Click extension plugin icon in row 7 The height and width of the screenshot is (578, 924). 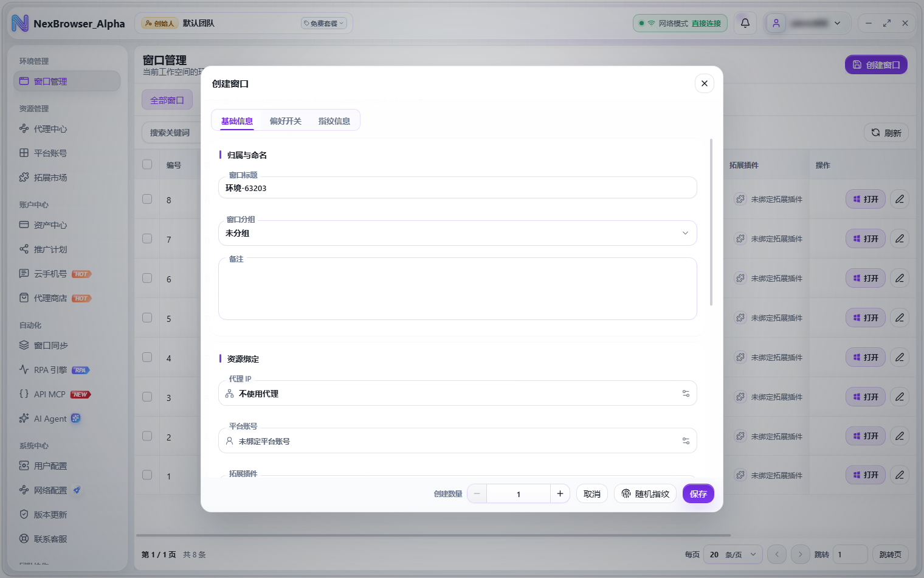(x=740, y=239)
